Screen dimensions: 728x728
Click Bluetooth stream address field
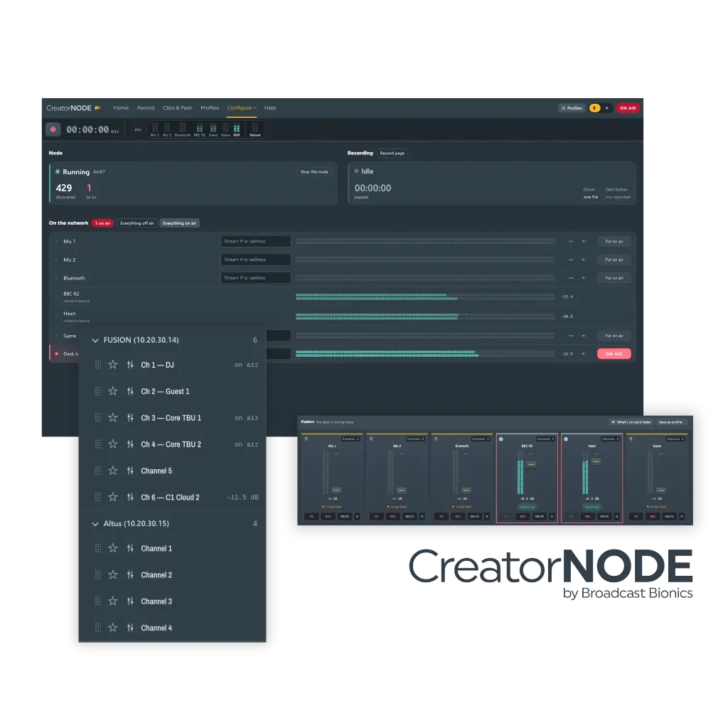pyautogui.click(x=256, y=278)
